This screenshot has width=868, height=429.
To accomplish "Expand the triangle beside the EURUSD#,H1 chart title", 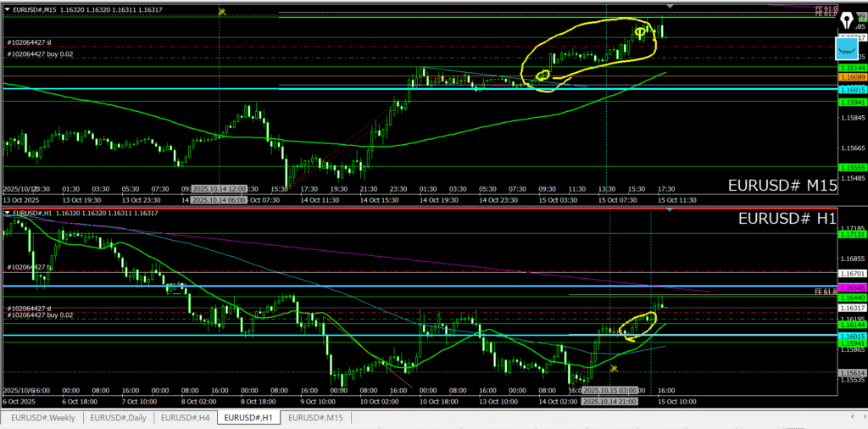I will 8,213.
